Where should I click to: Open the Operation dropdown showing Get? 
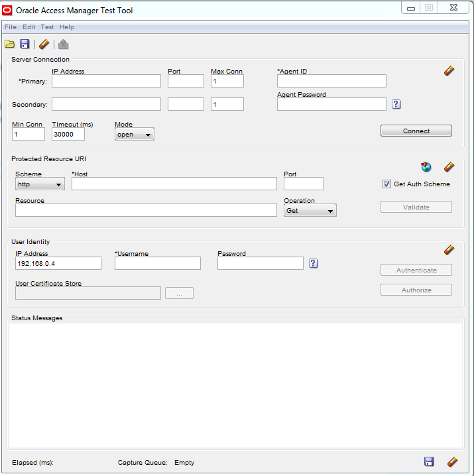pyautogui.click(x=310, y=210)
